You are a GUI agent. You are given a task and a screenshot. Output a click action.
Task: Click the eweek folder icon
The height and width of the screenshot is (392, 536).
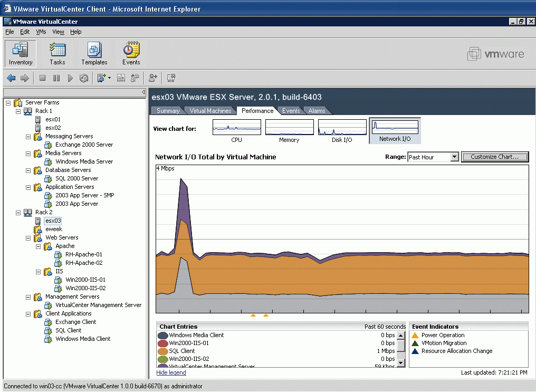(x=37, y=230)
